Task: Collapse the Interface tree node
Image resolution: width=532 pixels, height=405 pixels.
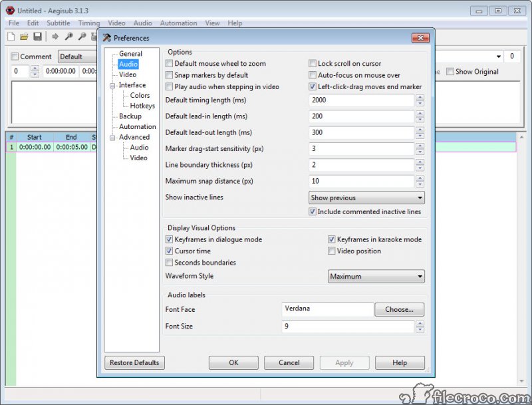Action: 112,86
